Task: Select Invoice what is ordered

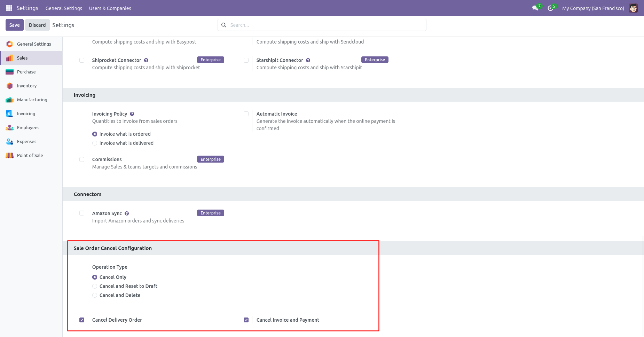Action: tap(95, 134)
